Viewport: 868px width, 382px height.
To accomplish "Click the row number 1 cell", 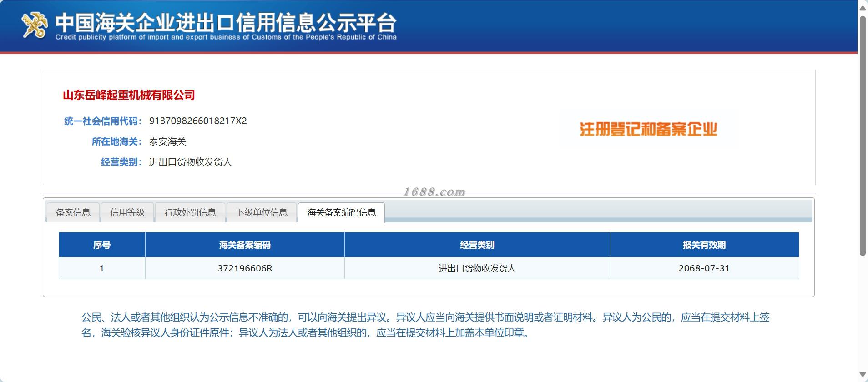I will (102, 268).
